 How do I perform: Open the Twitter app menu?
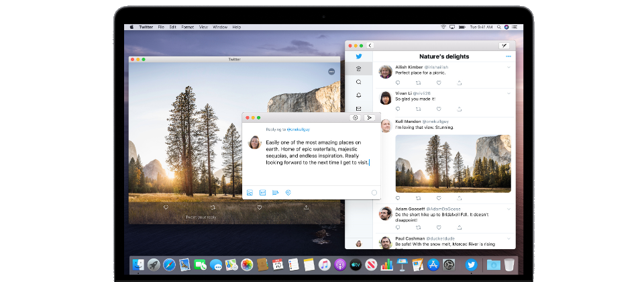click(x=146, y=27)
